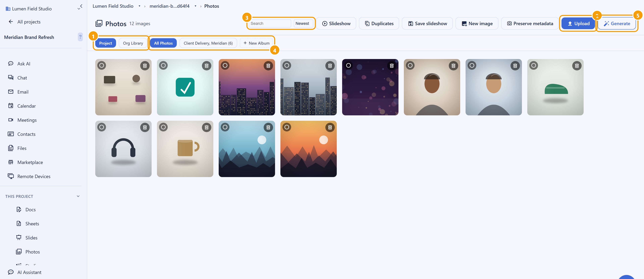Switch to the Project tab
644x279 pixels.
point(105,43)
